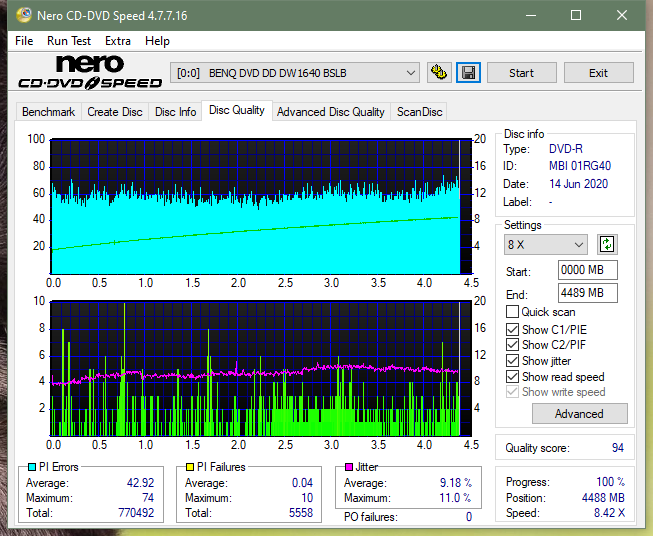Screen dimensions: 653x536
Task: Switch to the Disc Info tab
Action: (175, 112)
